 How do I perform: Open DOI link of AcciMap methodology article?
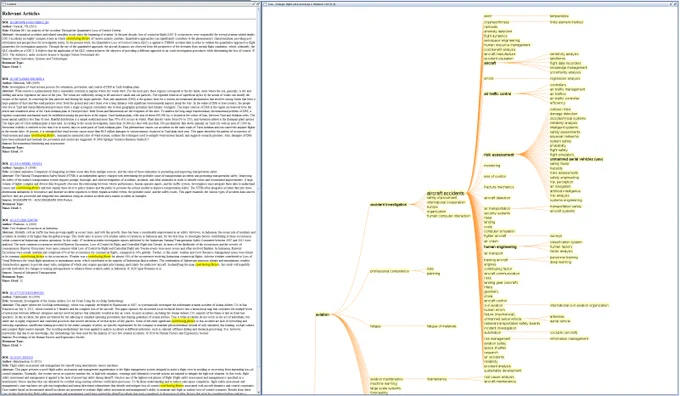point(27,293)
